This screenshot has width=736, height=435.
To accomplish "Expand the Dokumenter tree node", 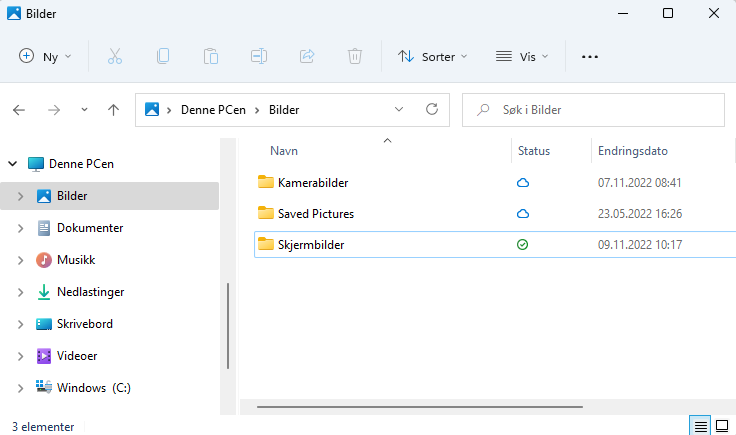I will click(x=21, y=229).
